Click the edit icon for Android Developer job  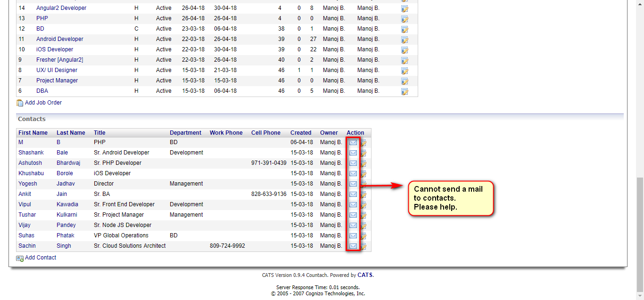coord(405,40)
